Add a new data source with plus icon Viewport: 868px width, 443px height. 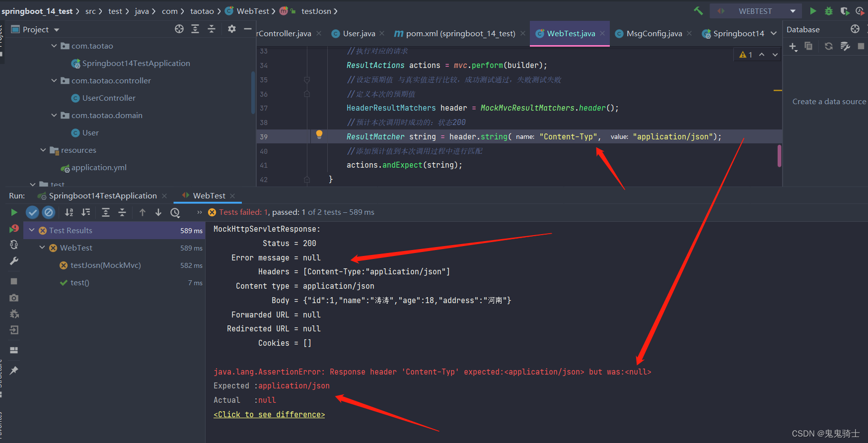click(793, 47)
